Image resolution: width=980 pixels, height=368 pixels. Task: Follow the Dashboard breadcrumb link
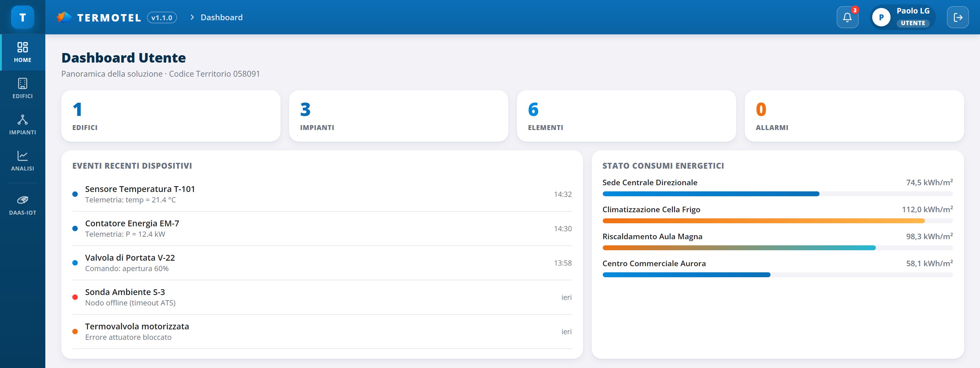pos(221,17)
